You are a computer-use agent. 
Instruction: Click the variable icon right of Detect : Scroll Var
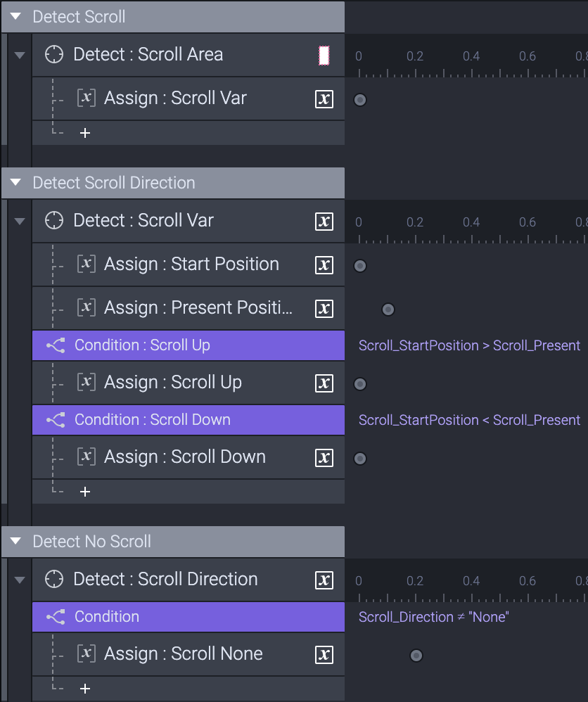324,221
